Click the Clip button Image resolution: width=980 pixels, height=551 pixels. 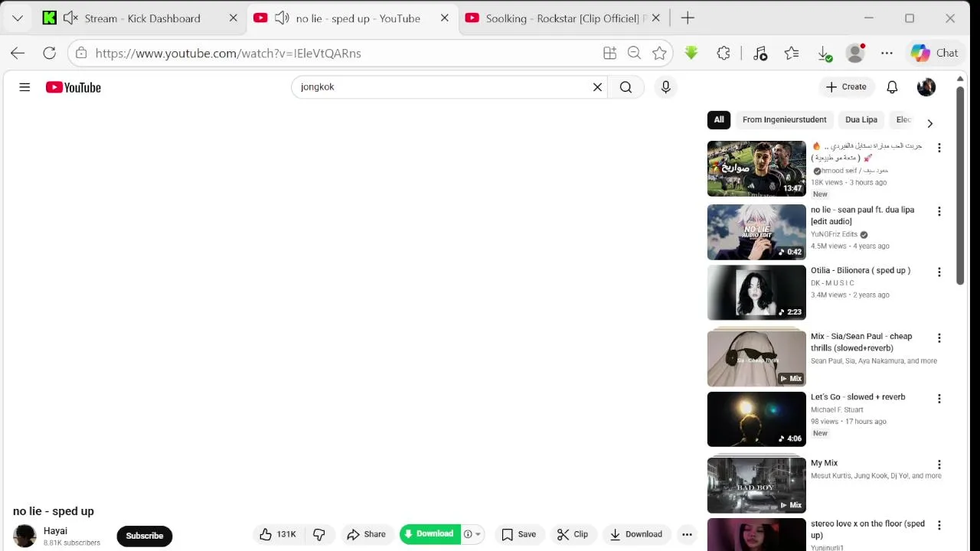[x=573, y=534]
